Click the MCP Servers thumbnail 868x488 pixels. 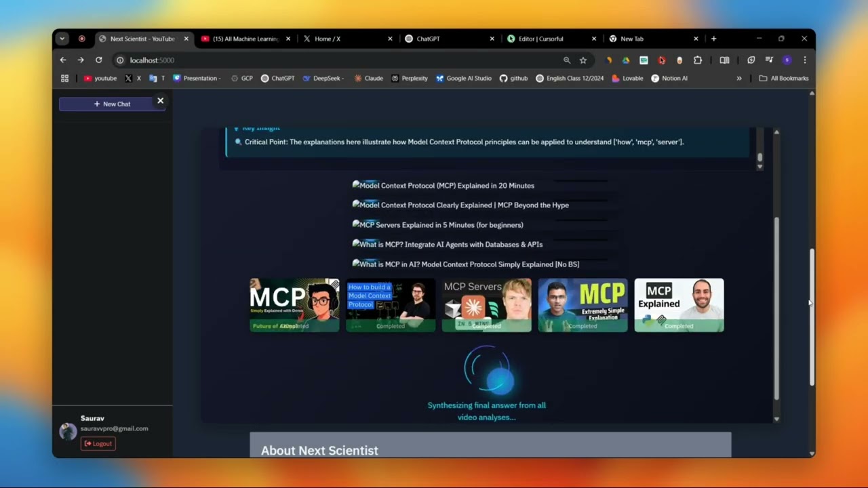(x=487, y=305)
